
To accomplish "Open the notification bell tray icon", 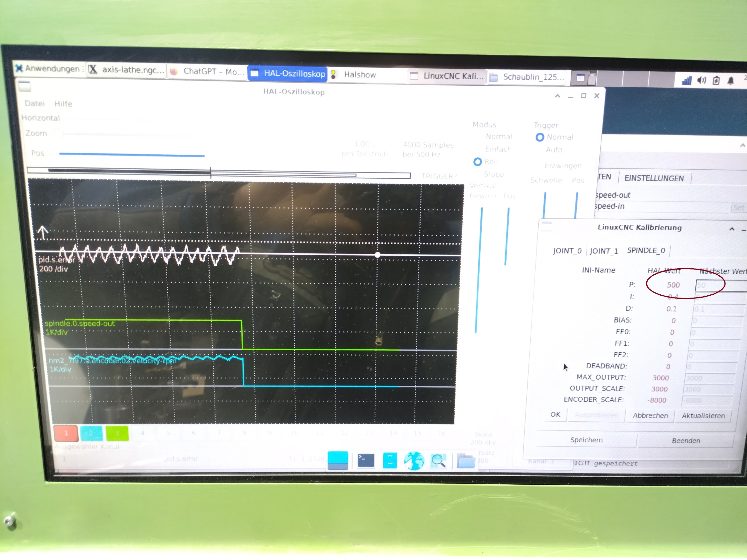I will pos(730,81).
